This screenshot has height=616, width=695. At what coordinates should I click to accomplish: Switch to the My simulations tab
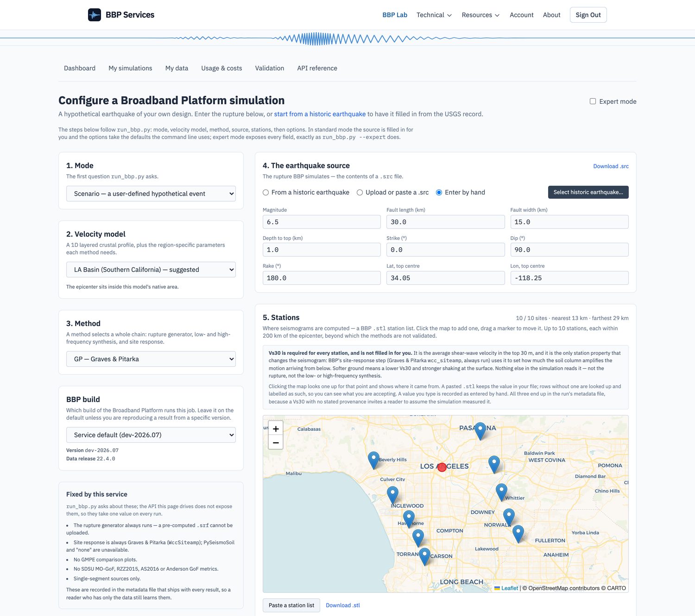(x=130, y=68)
